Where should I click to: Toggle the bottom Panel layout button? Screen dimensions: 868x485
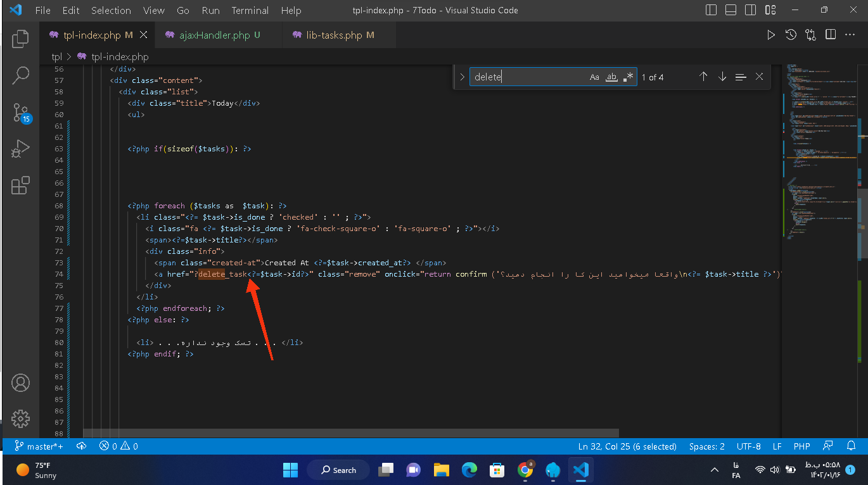[x=731, y=10]
